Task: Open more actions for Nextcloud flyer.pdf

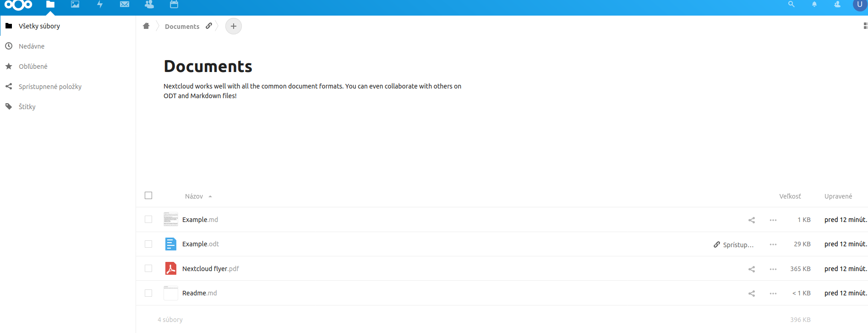Action: [x=773, y=269]
